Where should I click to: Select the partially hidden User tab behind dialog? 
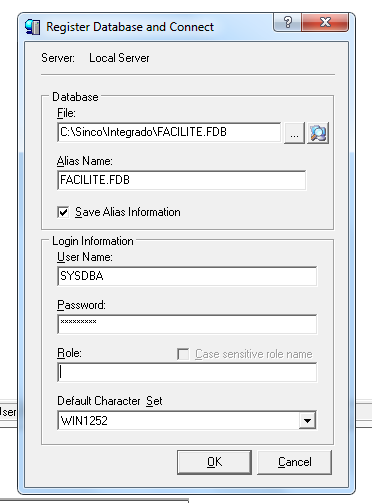[x=8, y=412]
